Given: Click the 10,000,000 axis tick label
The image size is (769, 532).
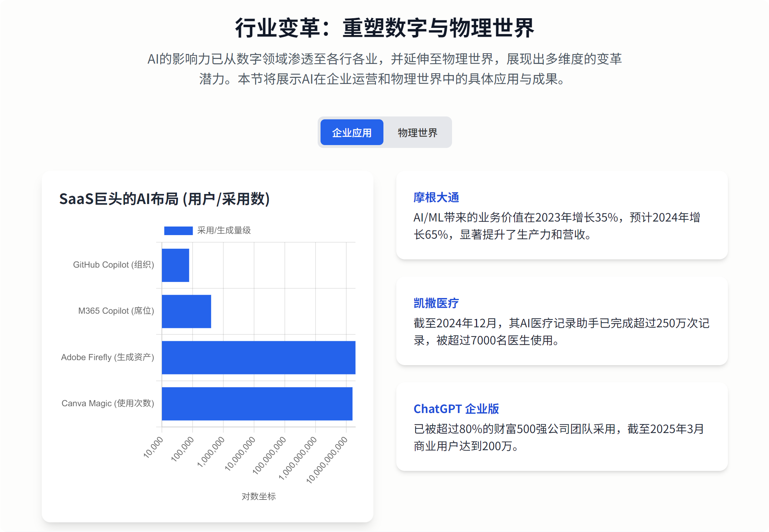Looking at the screenshot, I should [x=240, y=453].
